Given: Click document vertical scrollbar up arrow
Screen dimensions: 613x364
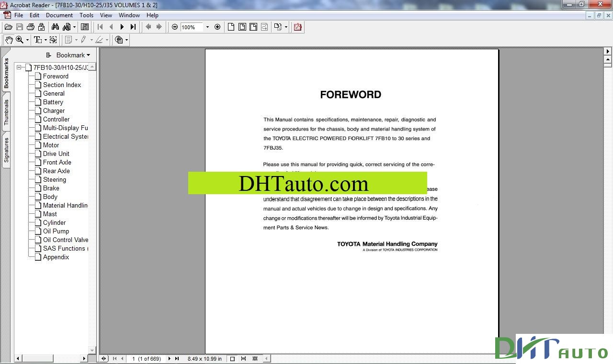Looking at the screenshot, I should [608, 60].
